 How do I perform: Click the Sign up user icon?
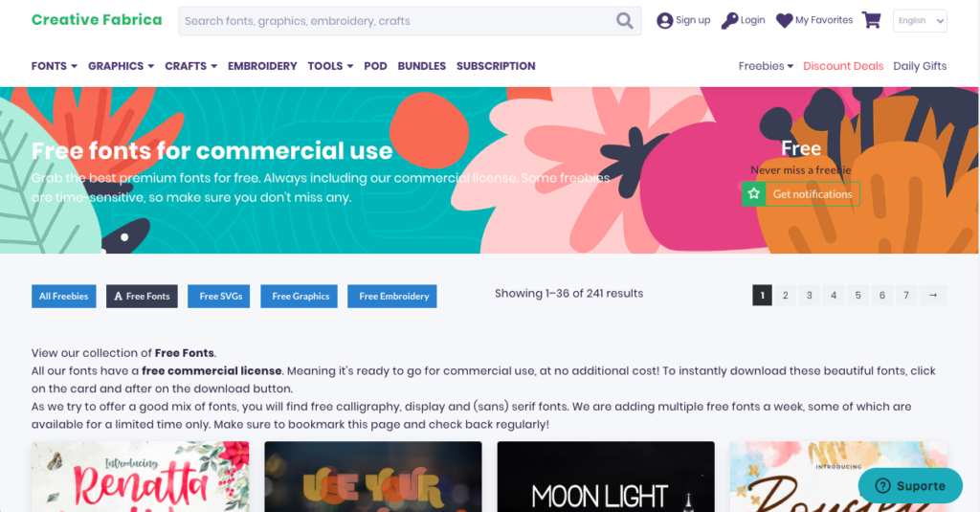(x=664, y=21)
